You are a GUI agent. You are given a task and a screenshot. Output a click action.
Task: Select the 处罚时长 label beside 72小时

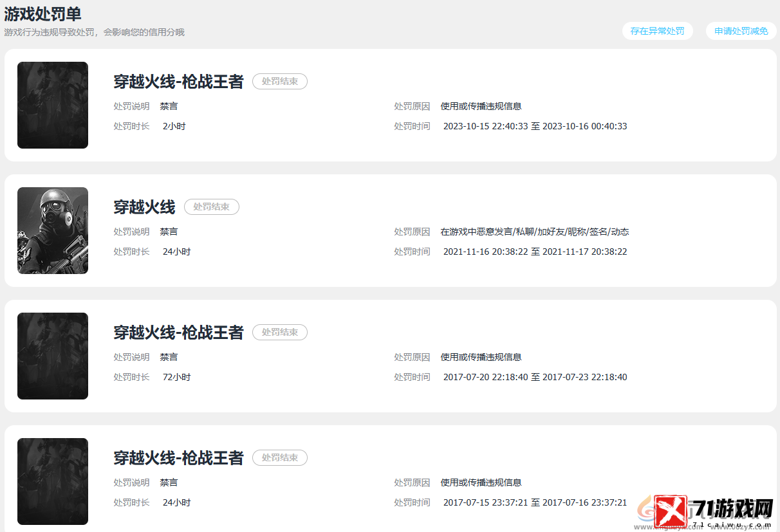click(132, 378)
